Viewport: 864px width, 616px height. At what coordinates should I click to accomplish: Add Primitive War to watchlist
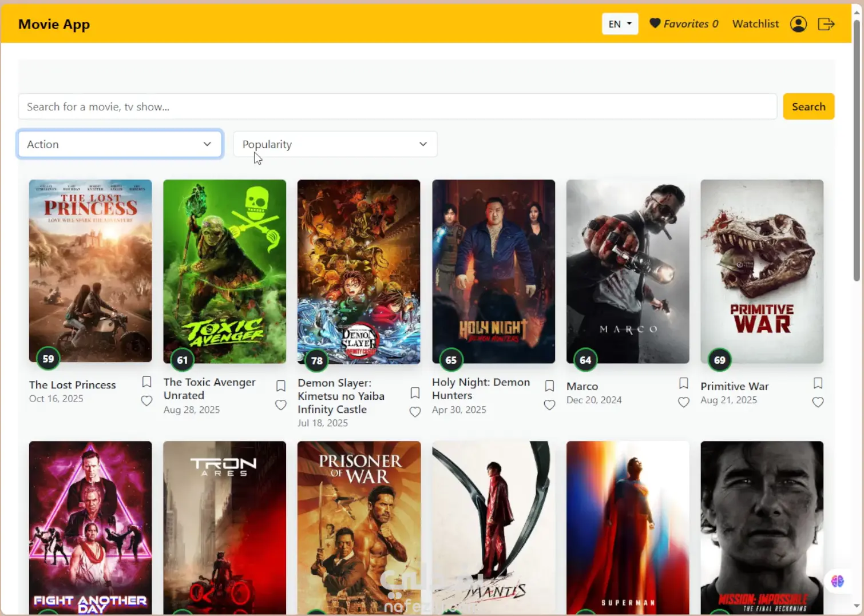818,383
